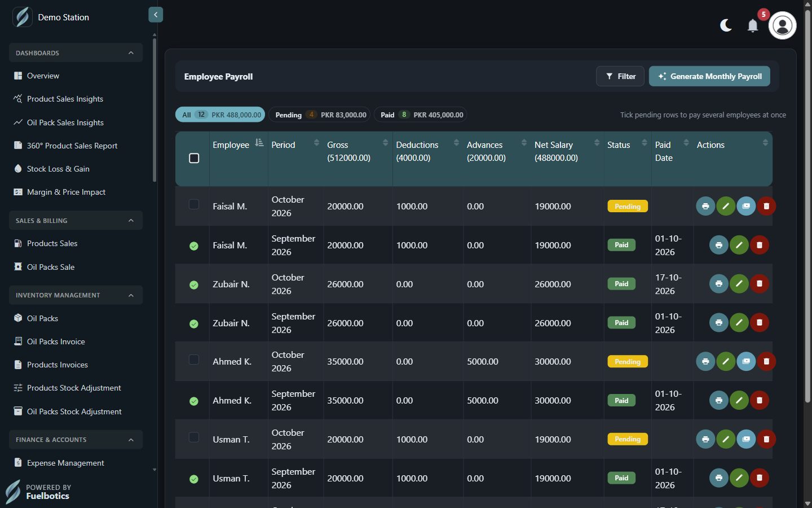Screen dimensions: 812x508
Task: Collapse the Finance & Accounts section
Action: coord(76,439)
